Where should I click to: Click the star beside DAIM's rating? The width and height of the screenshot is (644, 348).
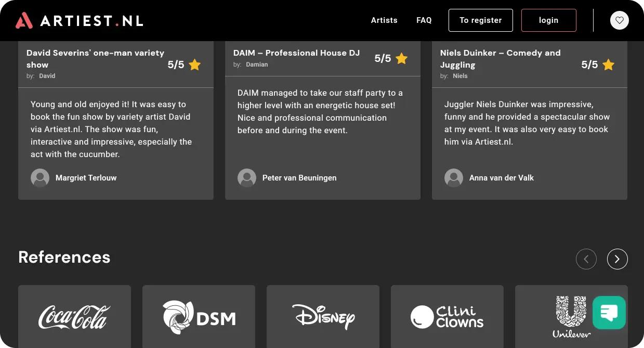pos(401,59)
